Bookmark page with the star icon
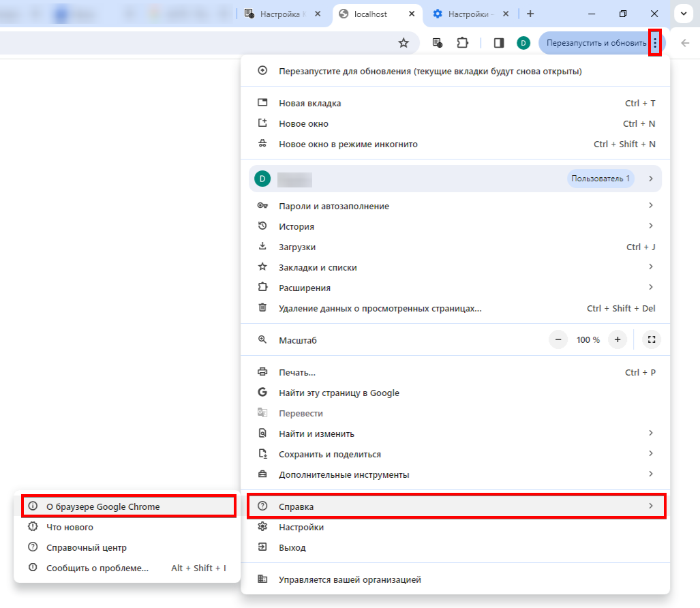 [404, 43]
